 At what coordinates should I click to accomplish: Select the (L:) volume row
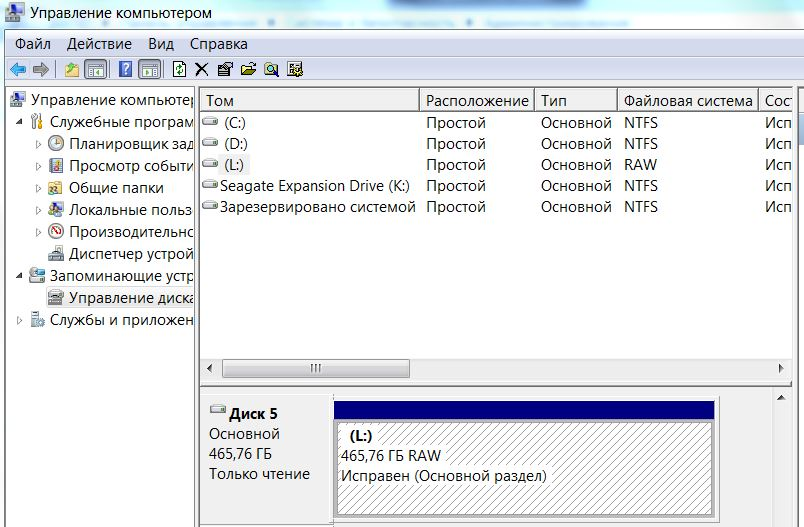coord(495,165)
